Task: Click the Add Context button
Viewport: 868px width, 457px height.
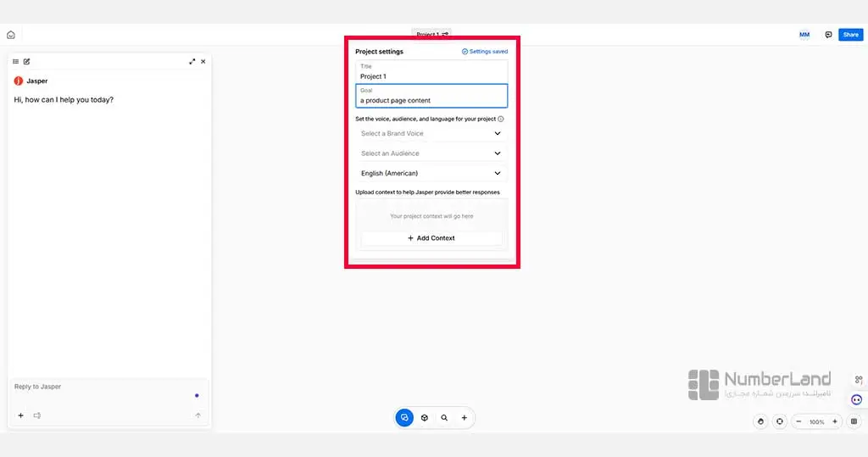Action: [431, 238]
